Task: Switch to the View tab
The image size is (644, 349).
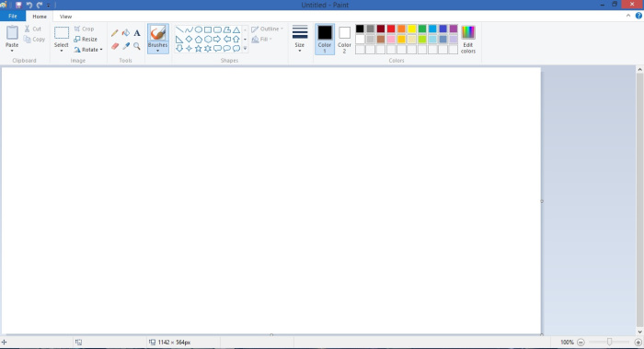Action: click(x=65, y=17)
